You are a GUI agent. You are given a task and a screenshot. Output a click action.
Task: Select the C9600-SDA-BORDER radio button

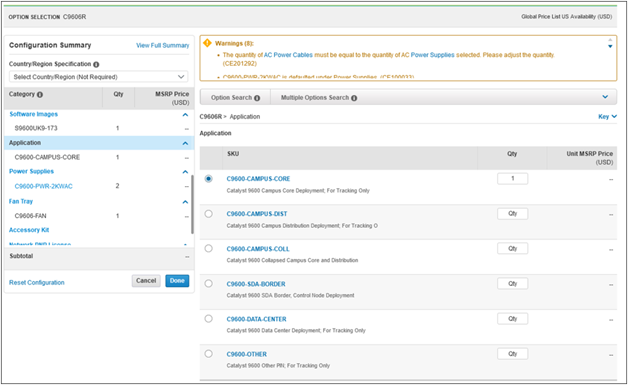(208, 284)
